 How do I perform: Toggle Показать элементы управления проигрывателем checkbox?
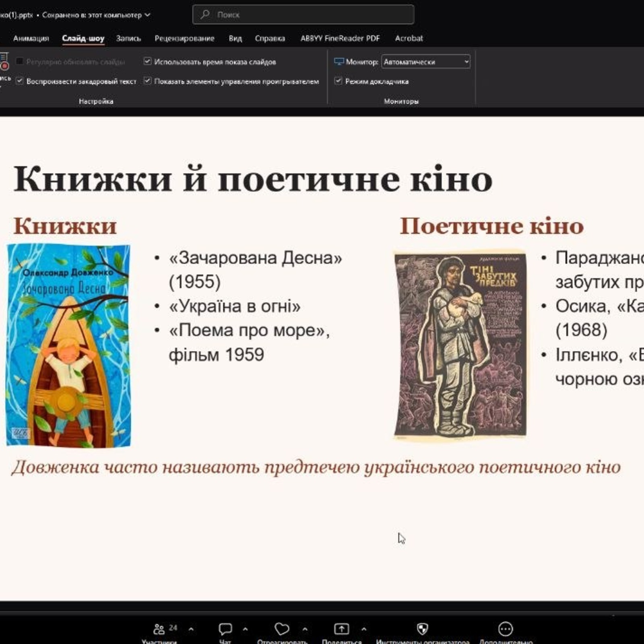pos(147,81)
